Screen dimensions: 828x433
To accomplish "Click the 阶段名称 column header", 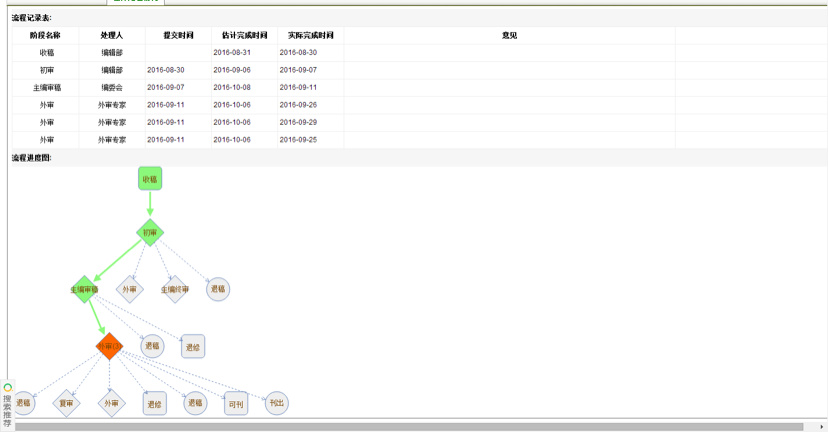I will point(45,35).
